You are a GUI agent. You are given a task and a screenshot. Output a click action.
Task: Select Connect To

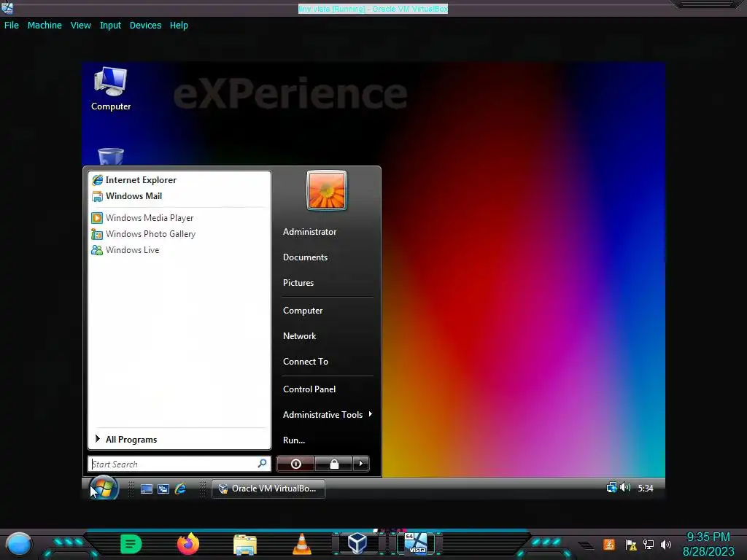tap(306, 362)
